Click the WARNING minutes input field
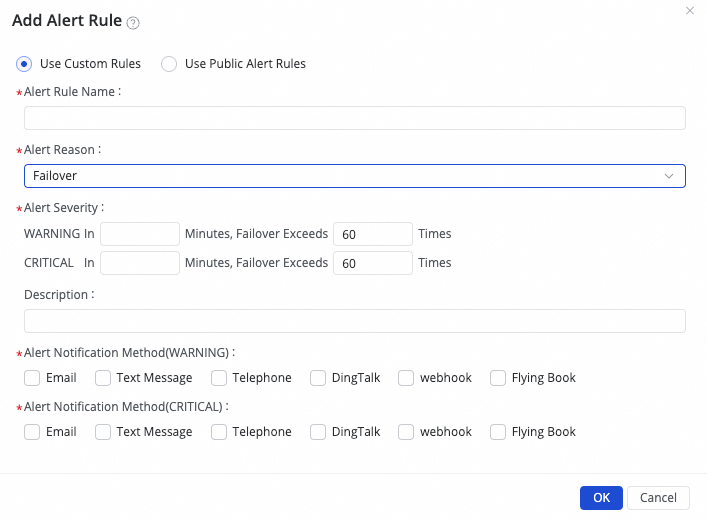Screen dimensions: 707x521 click(140, 234)
